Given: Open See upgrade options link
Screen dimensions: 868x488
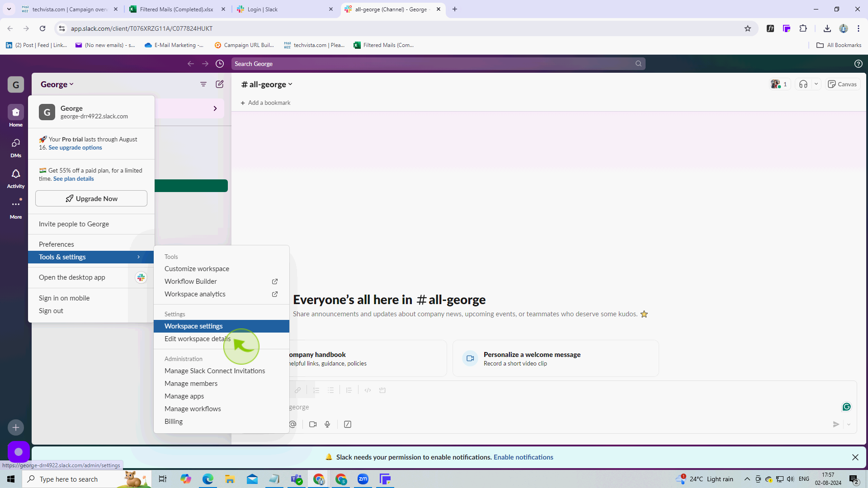Looking at the screenshot, I should pyautogui.click(x=75, y=148).
